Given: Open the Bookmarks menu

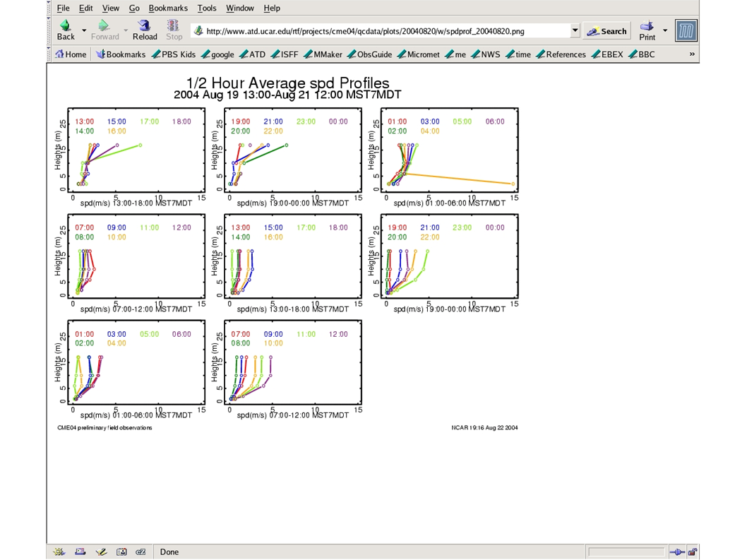Looking at the screenshot, I should click(x=168, y=8).
